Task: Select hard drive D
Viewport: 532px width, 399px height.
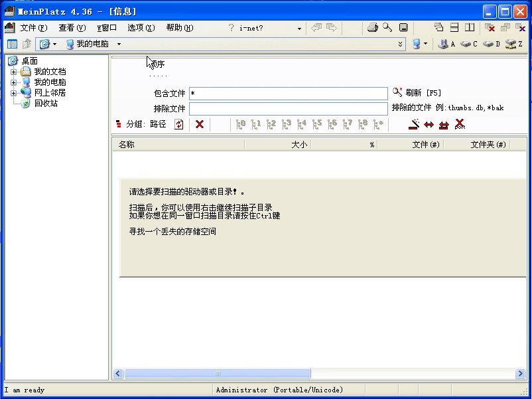Action: click(492, 44)
